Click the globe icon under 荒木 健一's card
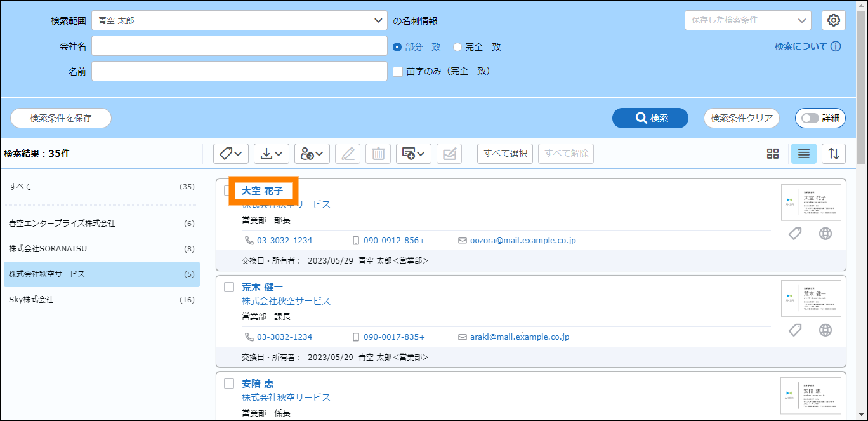Screen dimensions: 868x421 tap(825, 330)
